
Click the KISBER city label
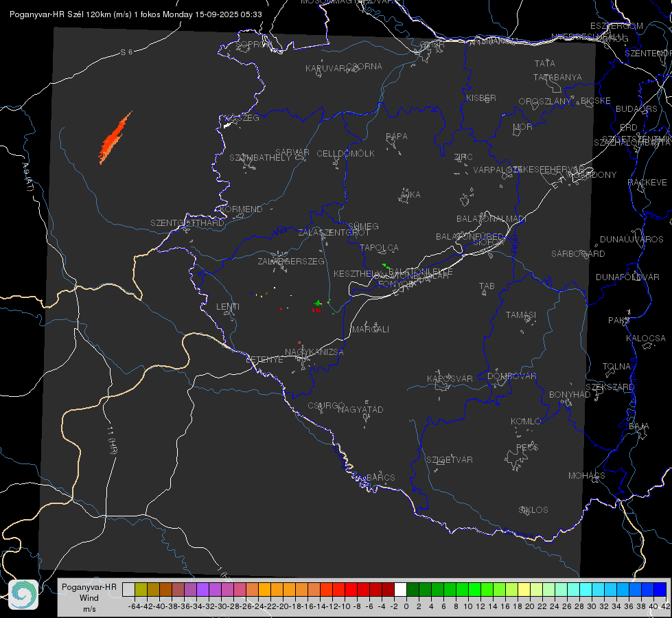click(481, 98)
